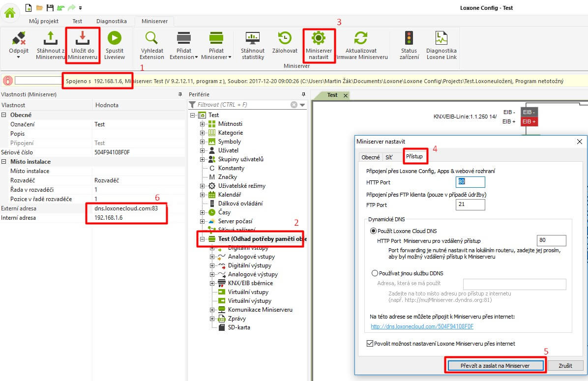Screen dimensions: 588x381
Task: Open the dns.loxonecloud.com link
Action: tap(422, 326)
